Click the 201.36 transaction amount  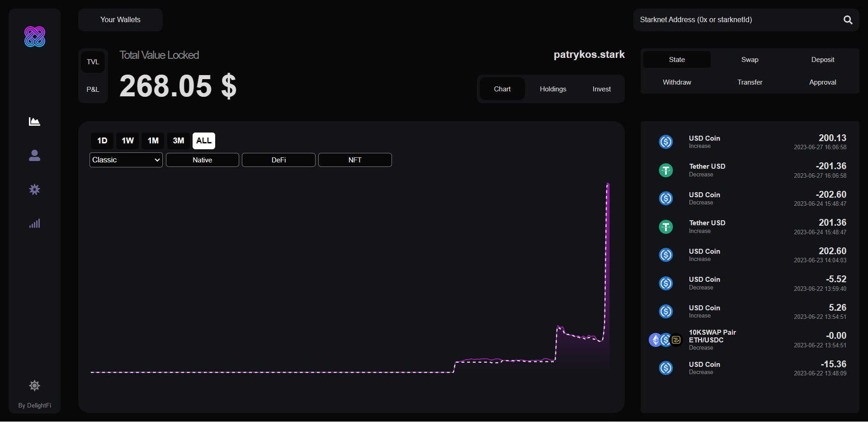point(832,223)
